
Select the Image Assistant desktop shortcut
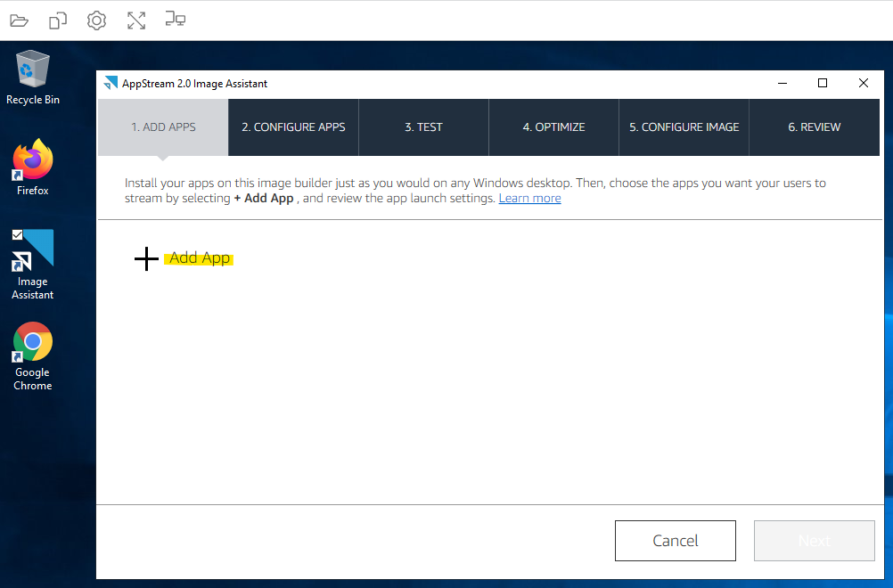[32, 265]
